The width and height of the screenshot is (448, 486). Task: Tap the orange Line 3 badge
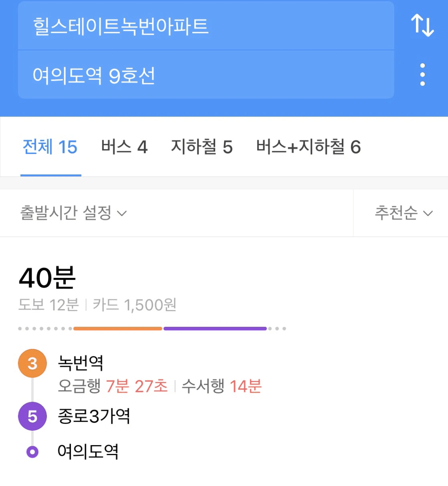point(32,363)
